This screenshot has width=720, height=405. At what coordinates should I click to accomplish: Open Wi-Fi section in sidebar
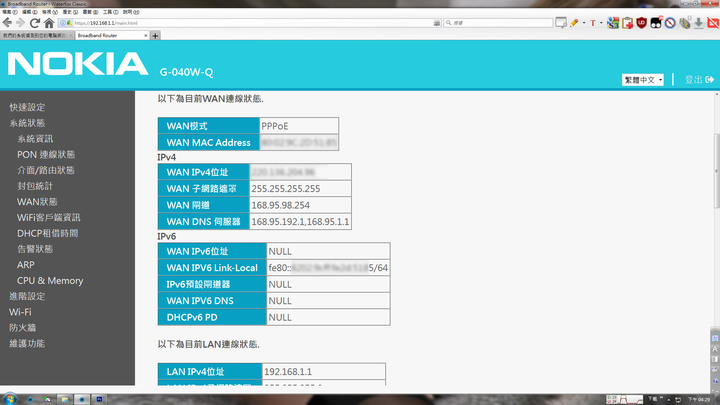20,312
